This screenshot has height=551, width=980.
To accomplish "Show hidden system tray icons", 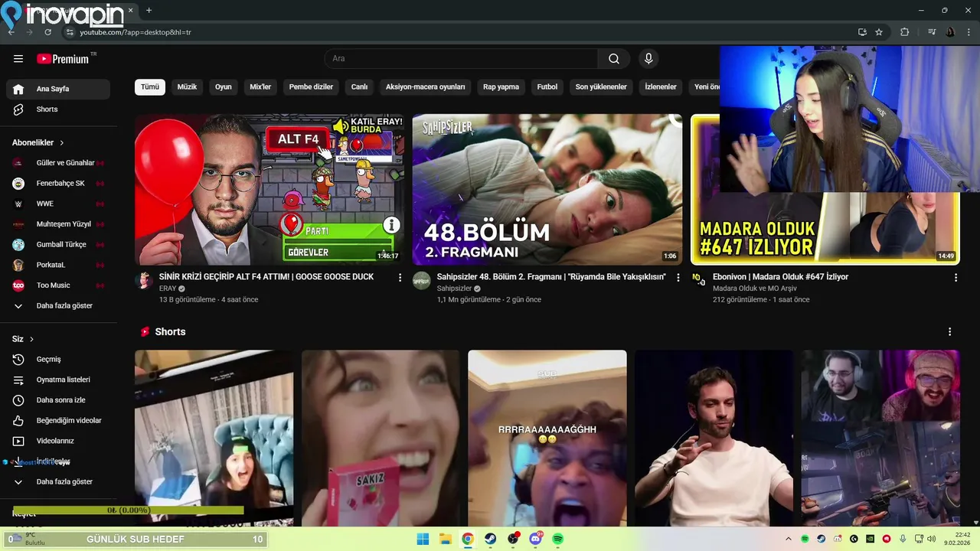I will click(788, 539).
